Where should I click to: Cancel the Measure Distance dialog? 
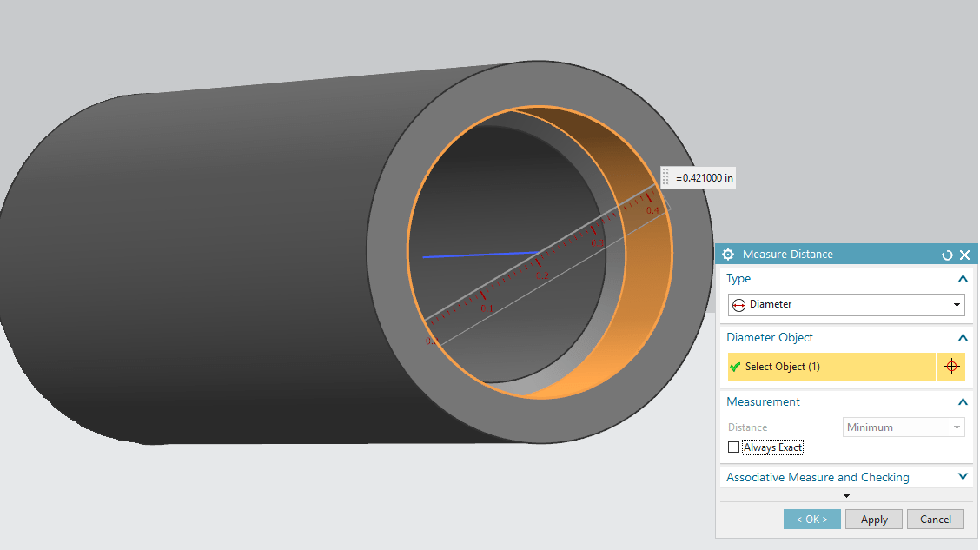[935, 519]
